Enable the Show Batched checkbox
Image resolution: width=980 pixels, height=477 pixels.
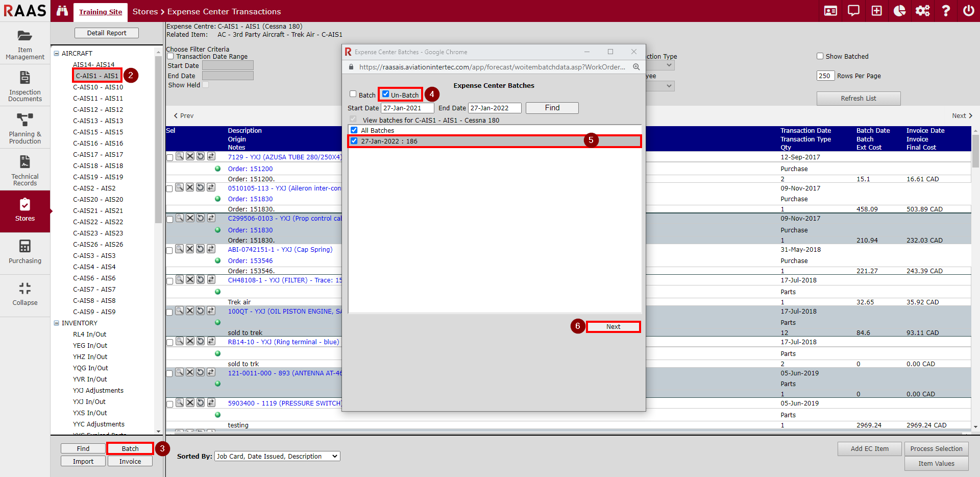tap(820, 56)
